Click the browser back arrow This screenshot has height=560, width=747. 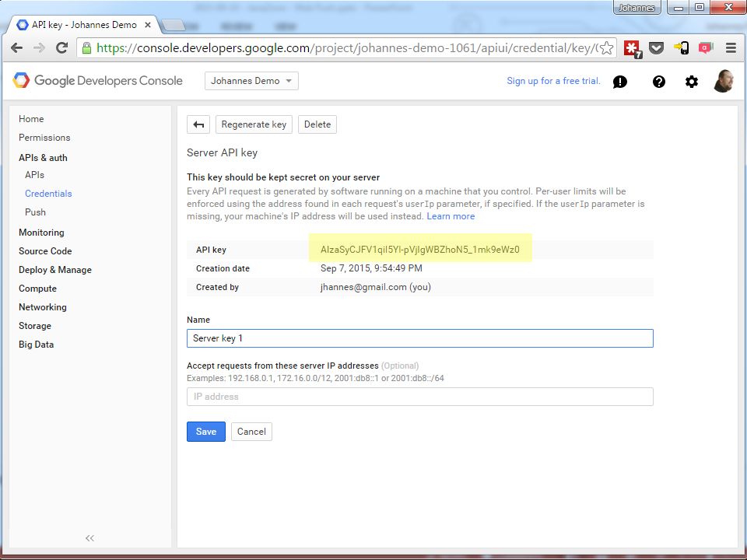pos(16,47)
